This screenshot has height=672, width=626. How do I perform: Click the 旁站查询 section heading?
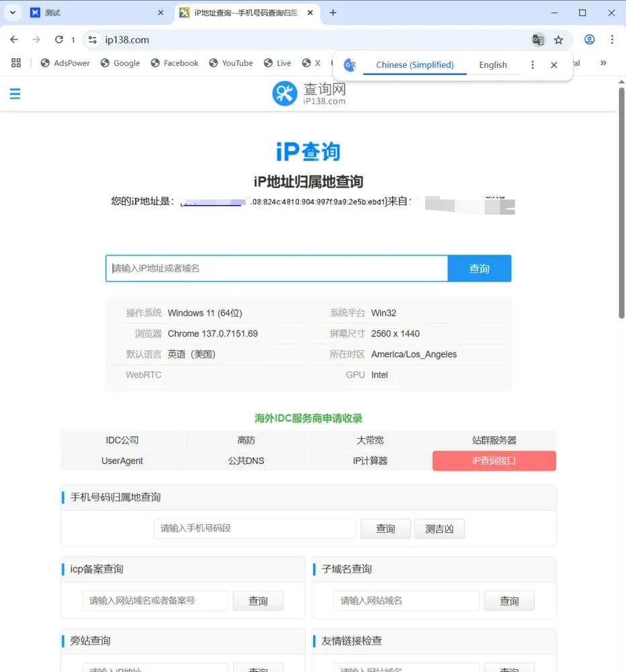(x=90, y=640)
